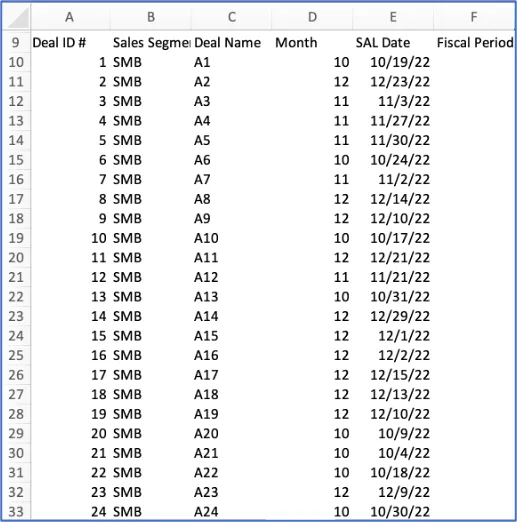Select the date cell 11/21/22

point(393,277)
